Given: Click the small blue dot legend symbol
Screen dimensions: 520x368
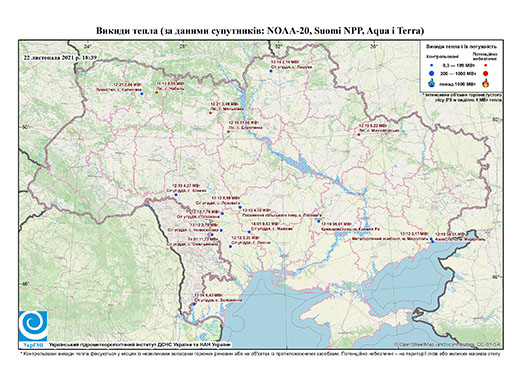Looking at the screenshot, I should click(x=432, y=66).
